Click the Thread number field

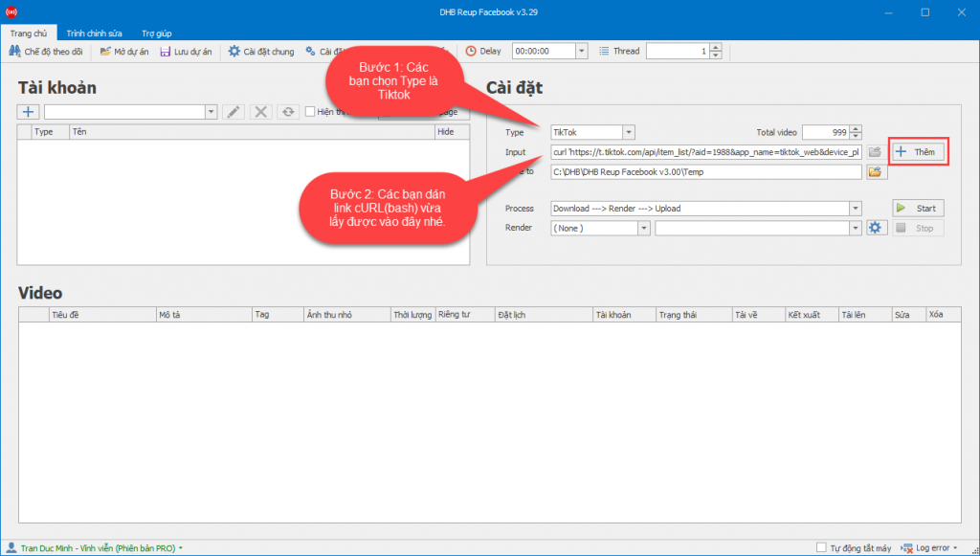(x=679, y=52)
